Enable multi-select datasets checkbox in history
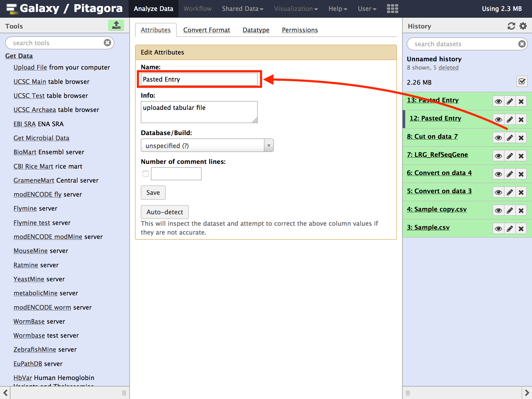Viewport: 532px width, 399px height. [x=522, y=82]
